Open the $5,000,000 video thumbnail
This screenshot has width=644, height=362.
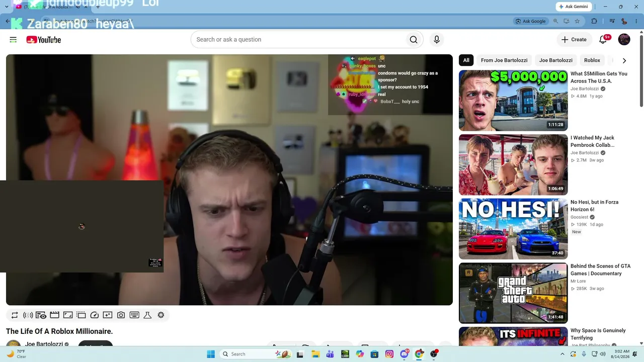point(513,101)
